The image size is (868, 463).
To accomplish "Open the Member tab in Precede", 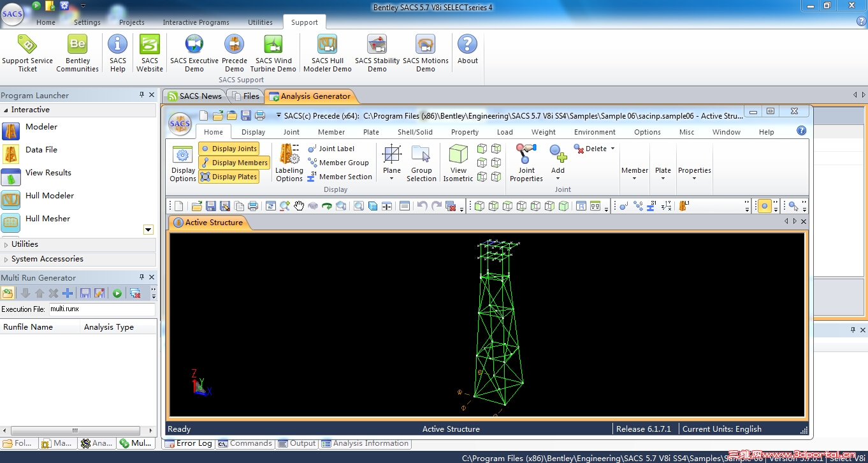I will 331,132.
